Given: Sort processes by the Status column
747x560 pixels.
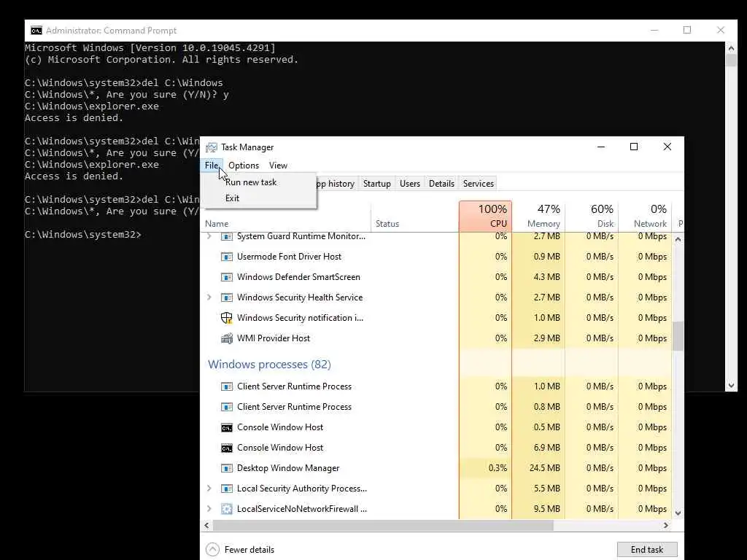Looking at the screenshot, I should click(x=414, y=217).
